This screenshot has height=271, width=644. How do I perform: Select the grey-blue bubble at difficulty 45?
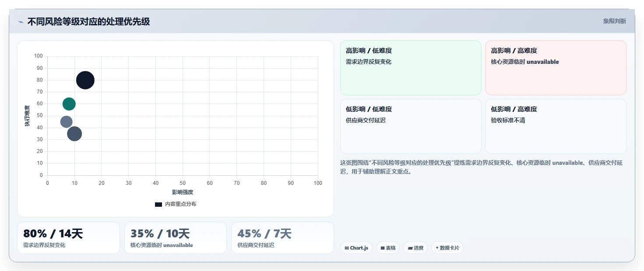66,122
